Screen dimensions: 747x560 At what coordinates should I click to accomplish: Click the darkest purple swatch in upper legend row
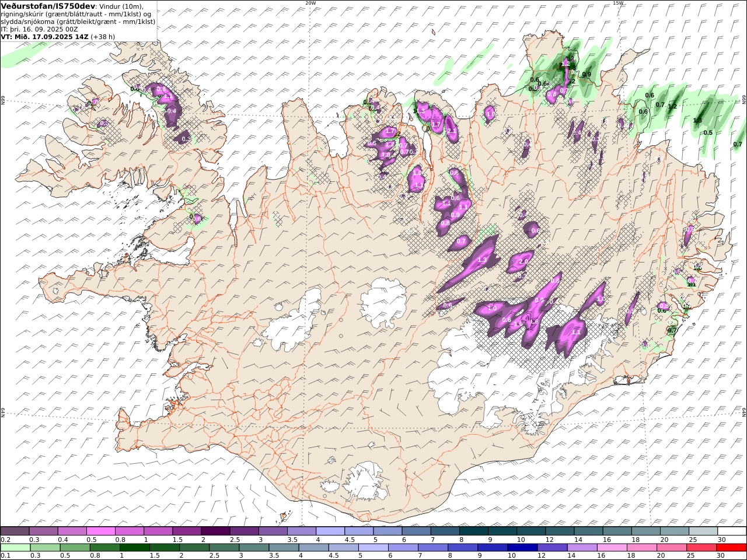coord(215,531)
